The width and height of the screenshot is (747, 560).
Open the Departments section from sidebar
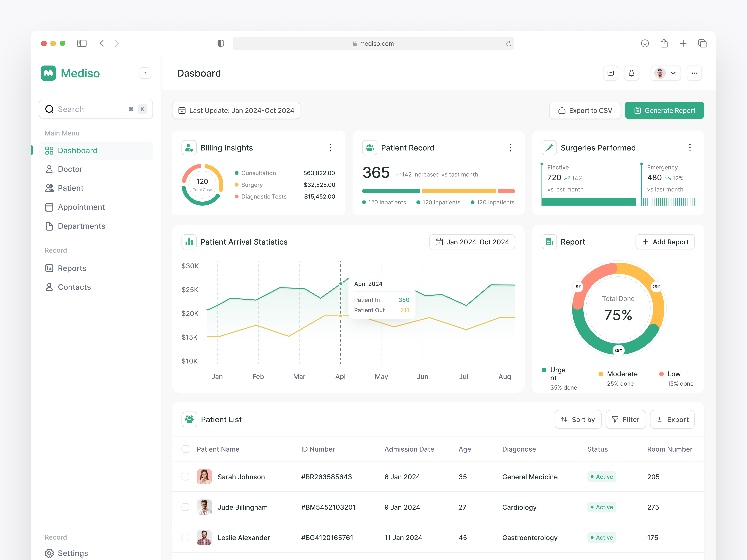pos(81,226)
